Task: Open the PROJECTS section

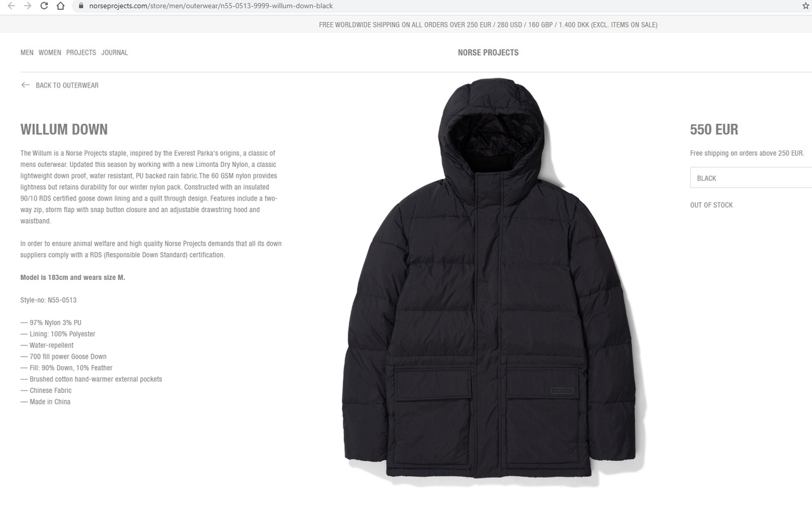Action: point(81,53)
